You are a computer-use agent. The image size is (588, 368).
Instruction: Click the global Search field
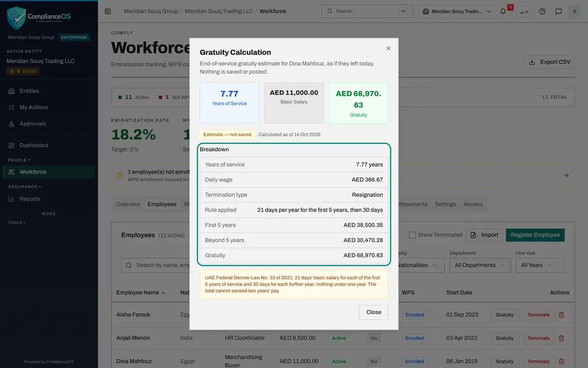[x=367, y=11]
